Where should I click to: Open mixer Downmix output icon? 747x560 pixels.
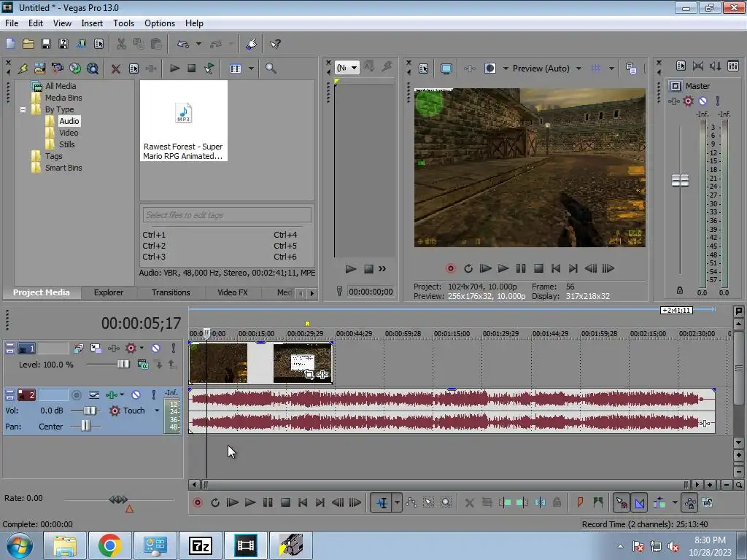(698, 66)
